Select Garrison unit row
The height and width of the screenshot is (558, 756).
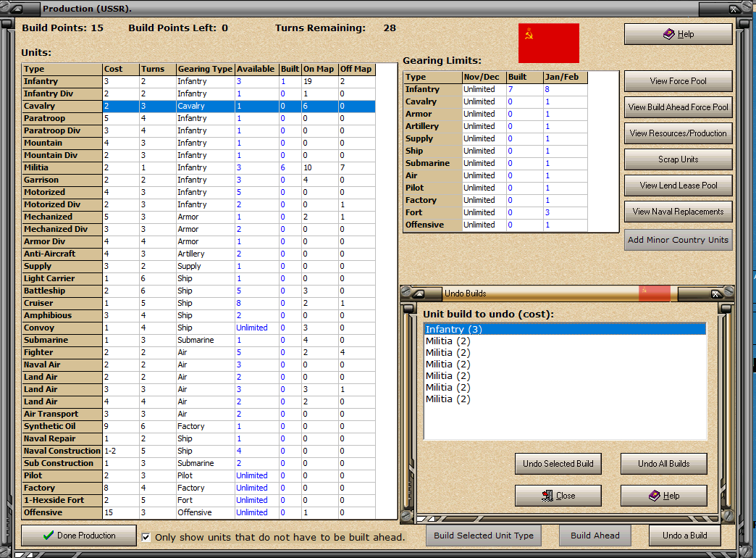pos(198,180)
